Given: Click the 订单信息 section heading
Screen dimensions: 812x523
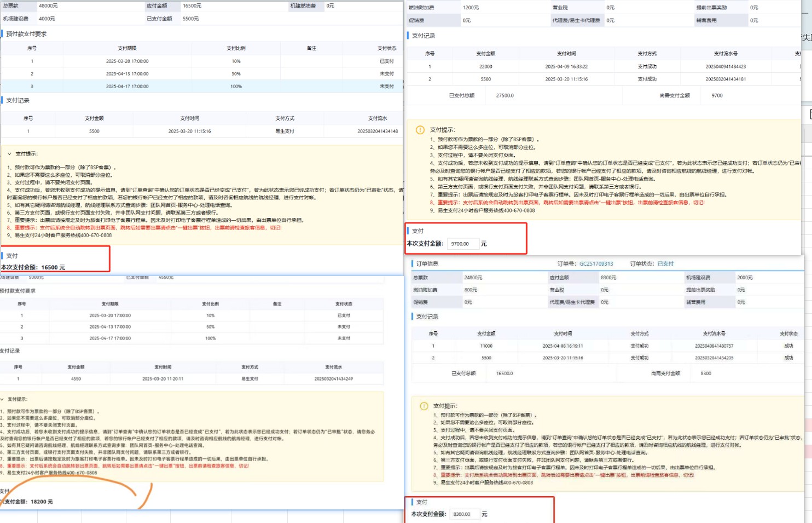Looking at the screenshot, I should (427, 264).
